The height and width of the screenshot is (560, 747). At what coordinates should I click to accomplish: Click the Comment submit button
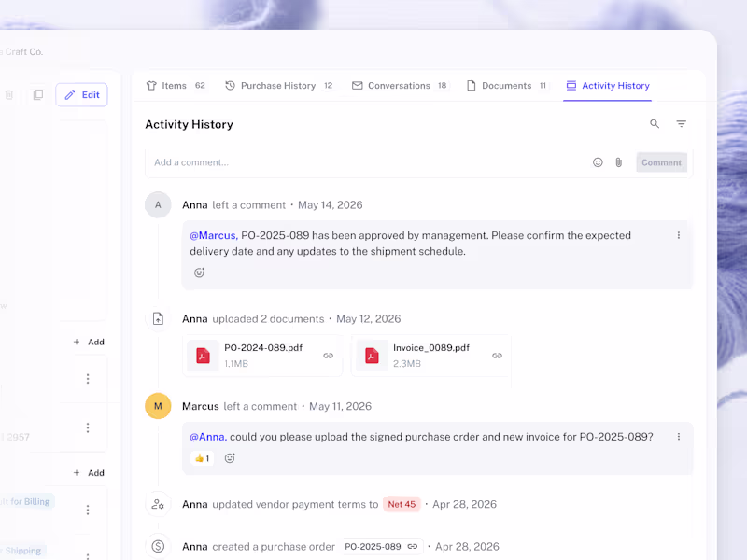point(661,162)
